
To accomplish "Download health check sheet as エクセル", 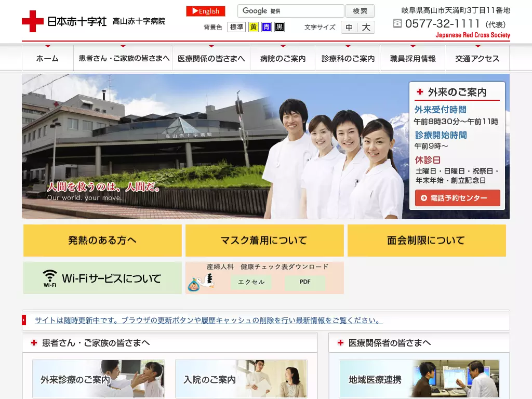I will click(x=251, y=282).
